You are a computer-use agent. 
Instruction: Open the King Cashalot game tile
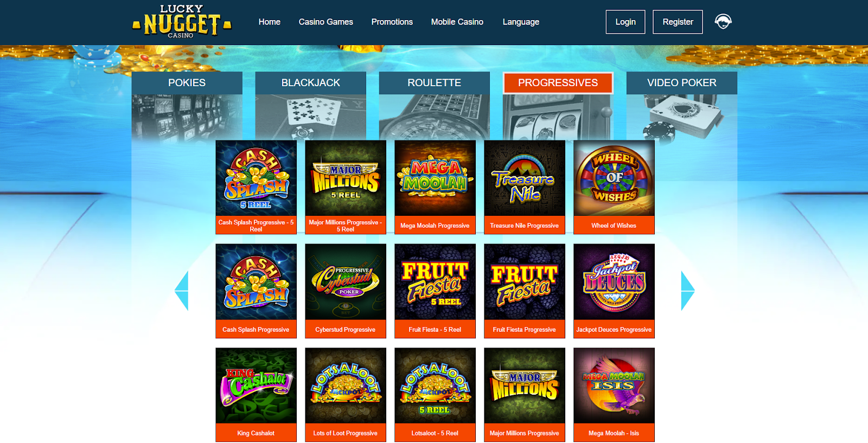pyautogui.click(x=256, y=395)
